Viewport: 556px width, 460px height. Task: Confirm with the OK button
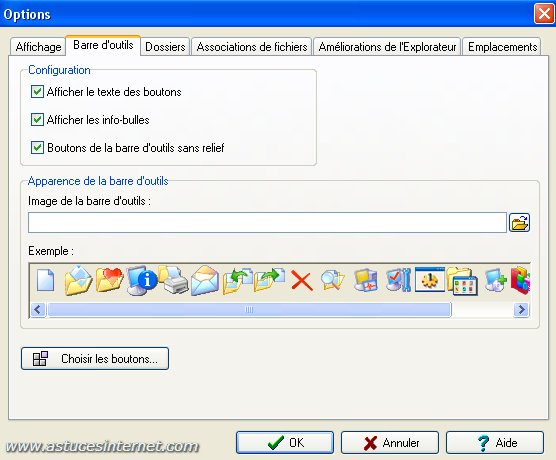pyautogui.click(x=285, y=443)
